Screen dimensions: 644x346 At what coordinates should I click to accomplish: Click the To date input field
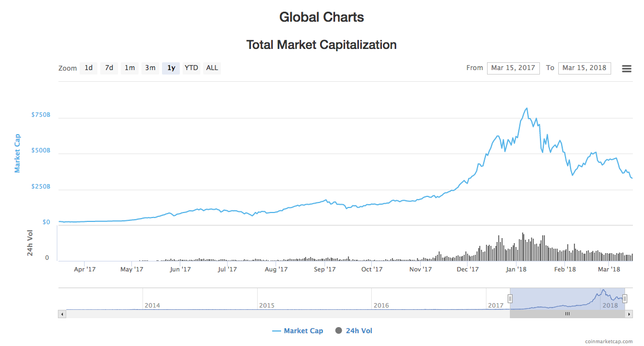click(x=584, y=68)
